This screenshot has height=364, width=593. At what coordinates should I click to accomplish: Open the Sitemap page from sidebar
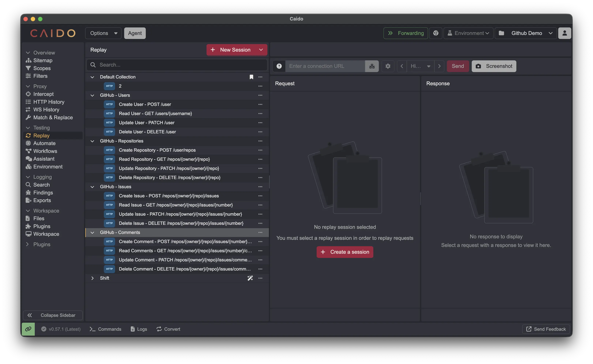click(x=43, y=60)
